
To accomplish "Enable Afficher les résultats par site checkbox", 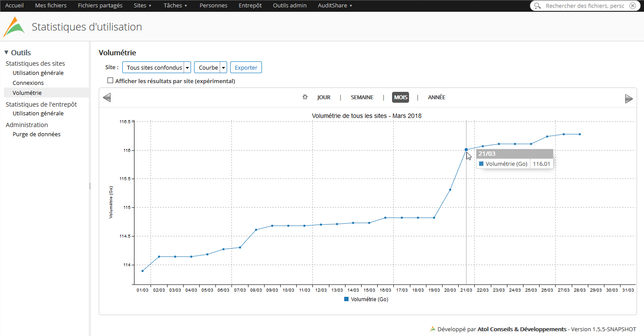I will click(x=110, y=81).
